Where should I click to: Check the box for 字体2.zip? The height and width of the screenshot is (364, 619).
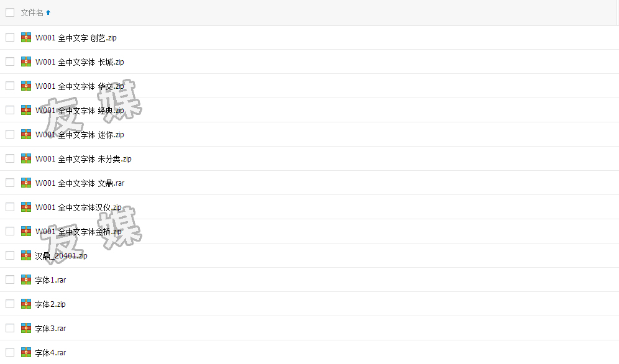(10, 304)
